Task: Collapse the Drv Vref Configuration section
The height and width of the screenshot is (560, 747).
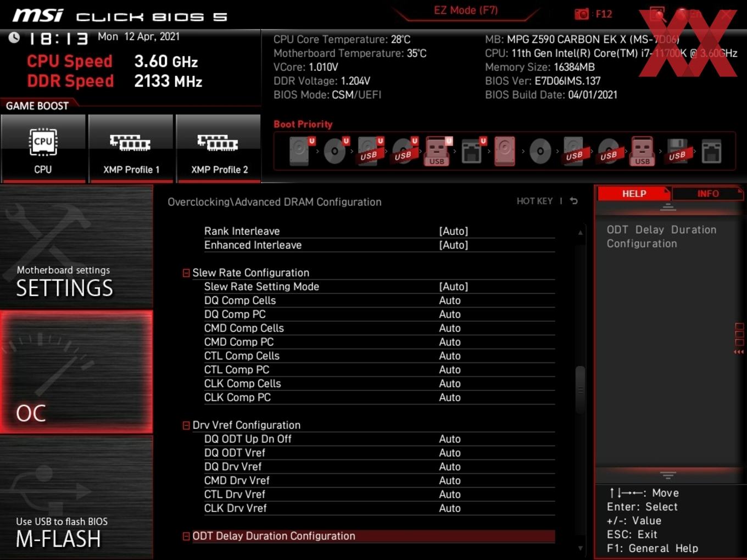Action: coord(186,425)
